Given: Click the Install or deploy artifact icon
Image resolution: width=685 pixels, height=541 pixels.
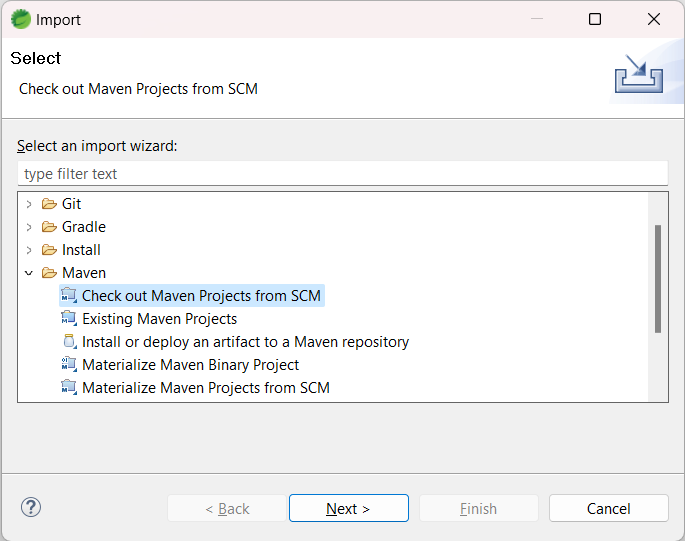Looking at the screenshot, I should [x=69, y=342].
